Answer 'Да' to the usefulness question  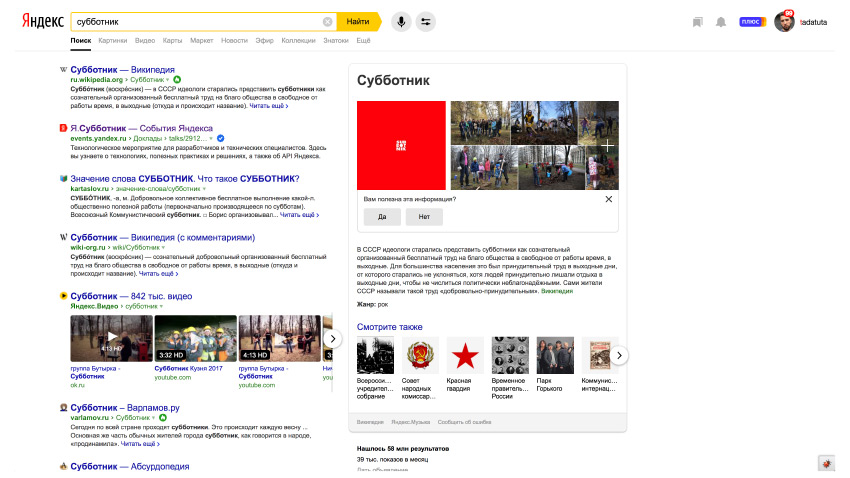(x=382, y=217)
